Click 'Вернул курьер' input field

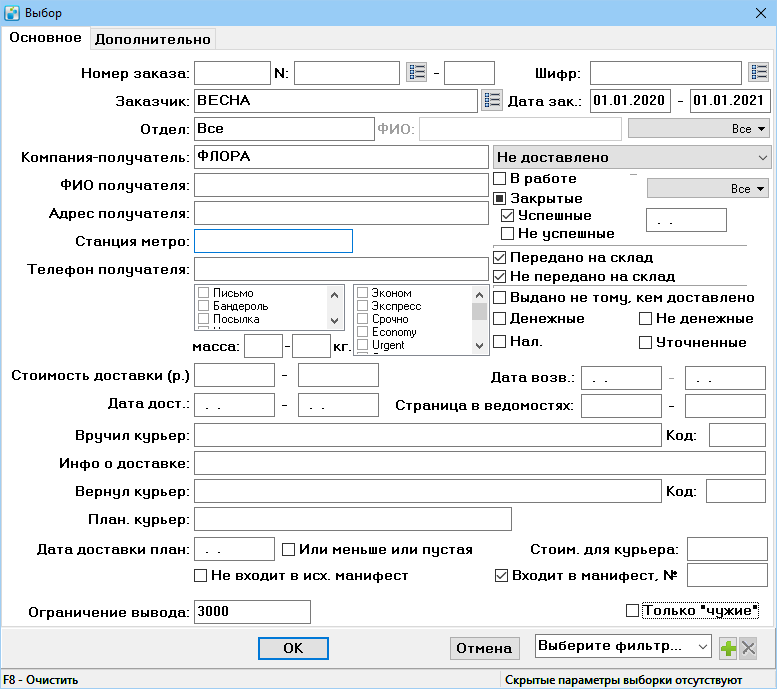point(428,491)
